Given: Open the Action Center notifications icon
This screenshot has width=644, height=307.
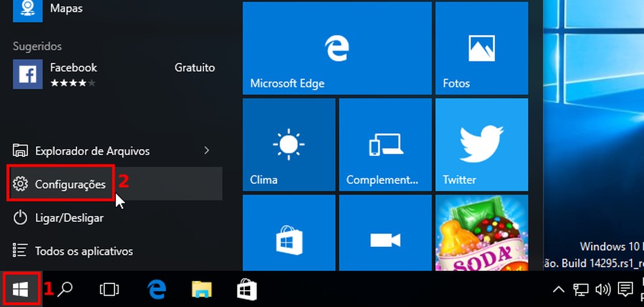Looking at the screenshot, I should (x=625, y=290).
